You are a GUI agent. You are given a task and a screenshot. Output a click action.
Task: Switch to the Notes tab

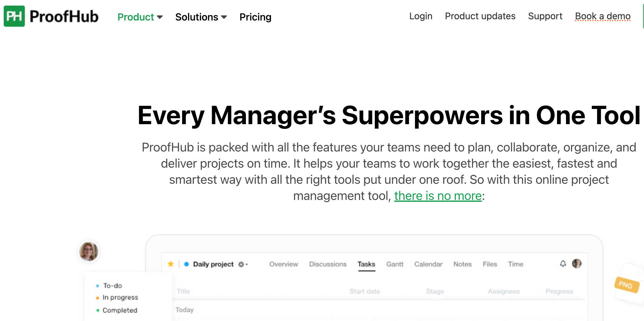462,264
